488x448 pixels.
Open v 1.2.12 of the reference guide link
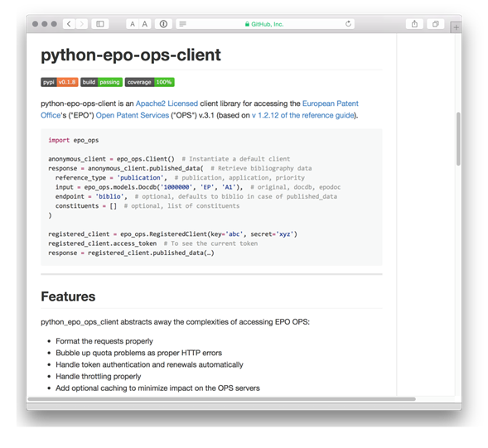click(302, 115)
